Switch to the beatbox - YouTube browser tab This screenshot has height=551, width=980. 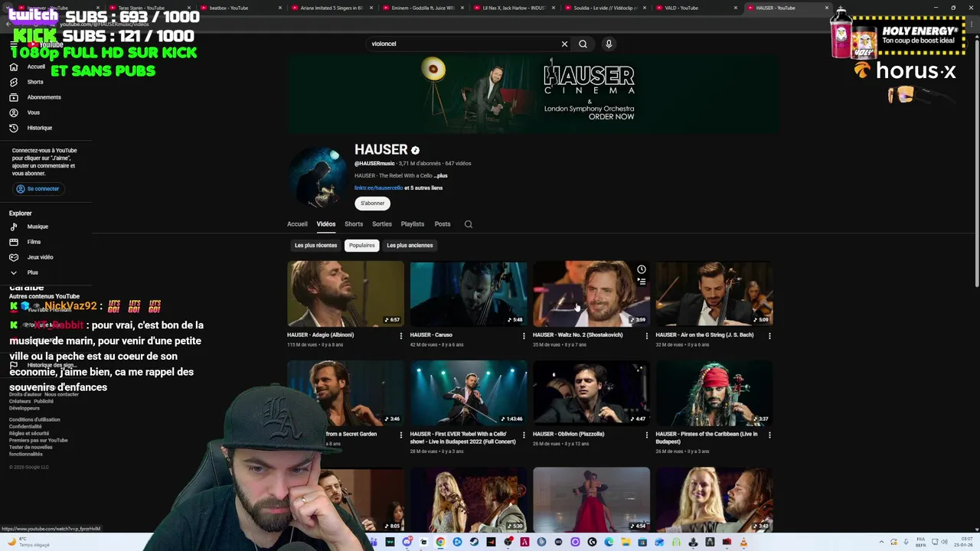[229, 8]
